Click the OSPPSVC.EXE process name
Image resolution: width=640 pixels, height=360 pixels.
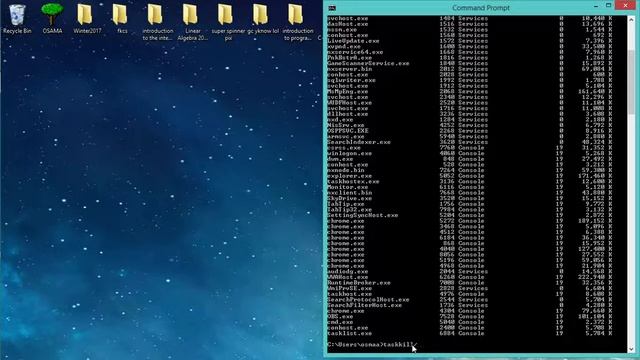pos(348,131)
